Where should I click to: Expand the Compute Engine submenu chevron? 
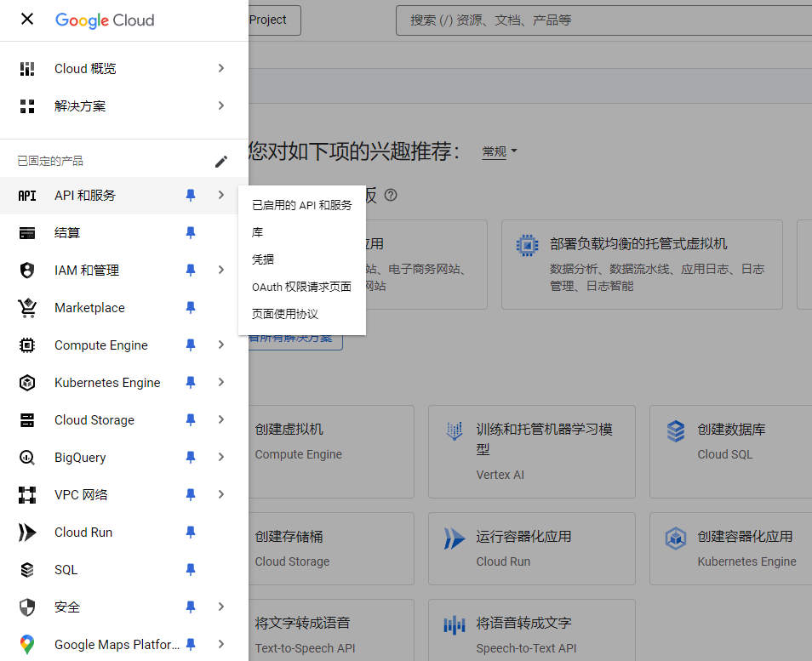tap(221, 345)
